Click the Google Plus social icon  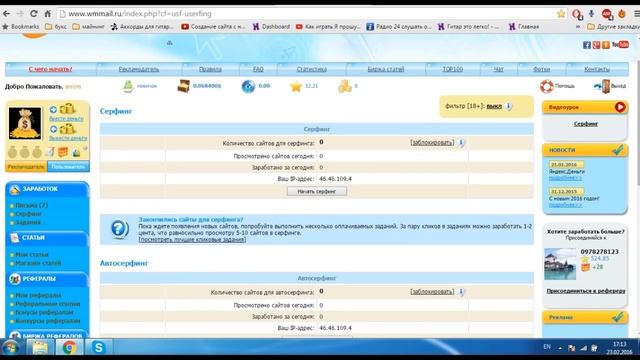click(596, 45)
